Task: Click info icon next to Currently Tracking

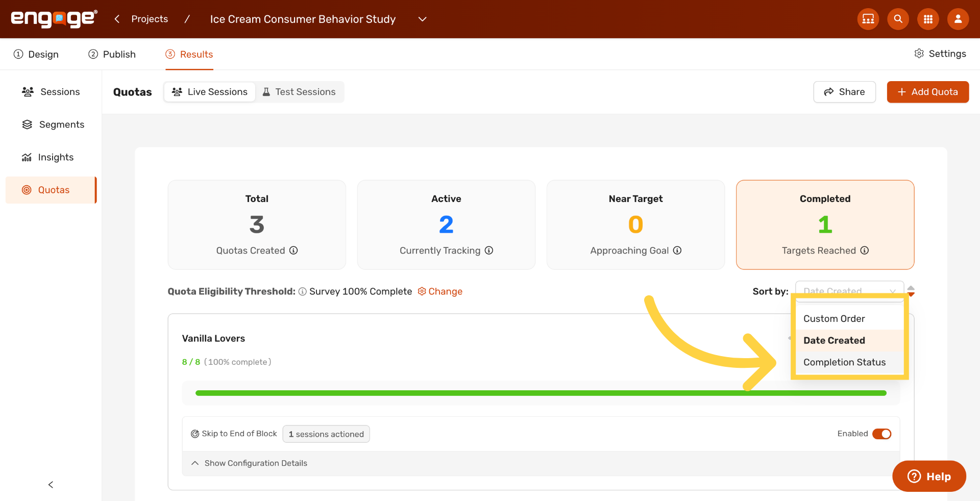Action: click(489, 251)
